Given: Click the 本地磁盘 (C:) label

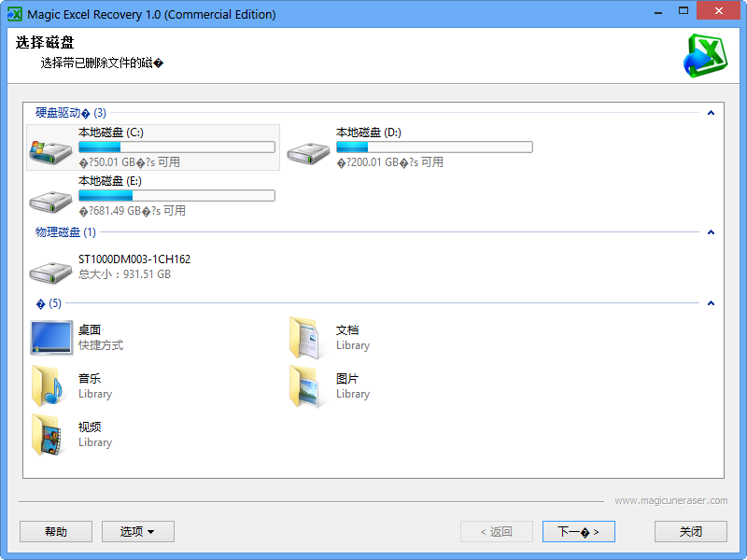Looking at the screenshot, I should pyautogui.click(x=111, y=133).
